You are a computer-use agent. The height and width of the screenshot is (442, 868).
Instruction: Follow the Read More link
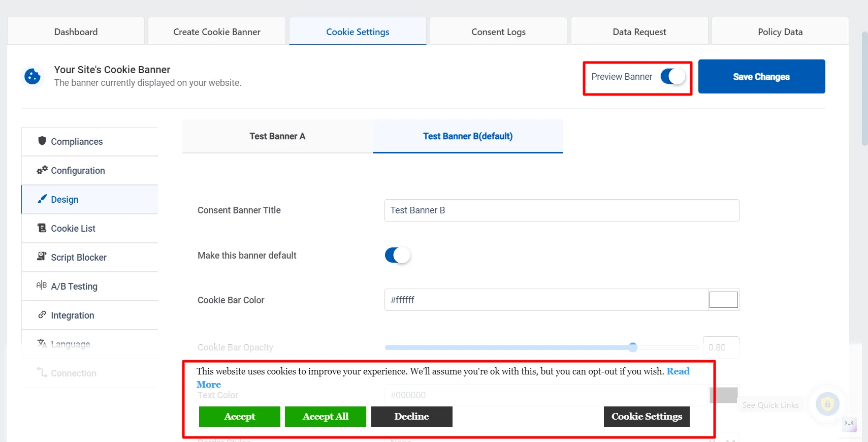[x=443, y=378]
